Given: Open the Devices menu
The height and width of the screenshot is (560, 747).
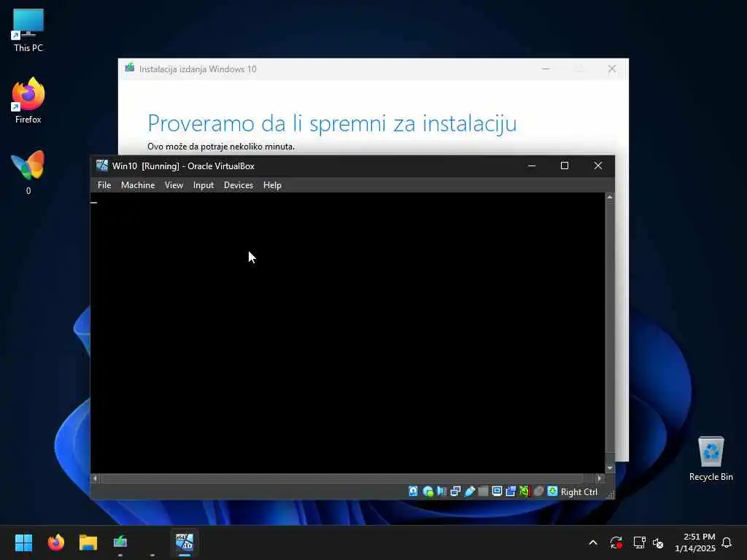Looking at the screenshot, I should 239,185.
